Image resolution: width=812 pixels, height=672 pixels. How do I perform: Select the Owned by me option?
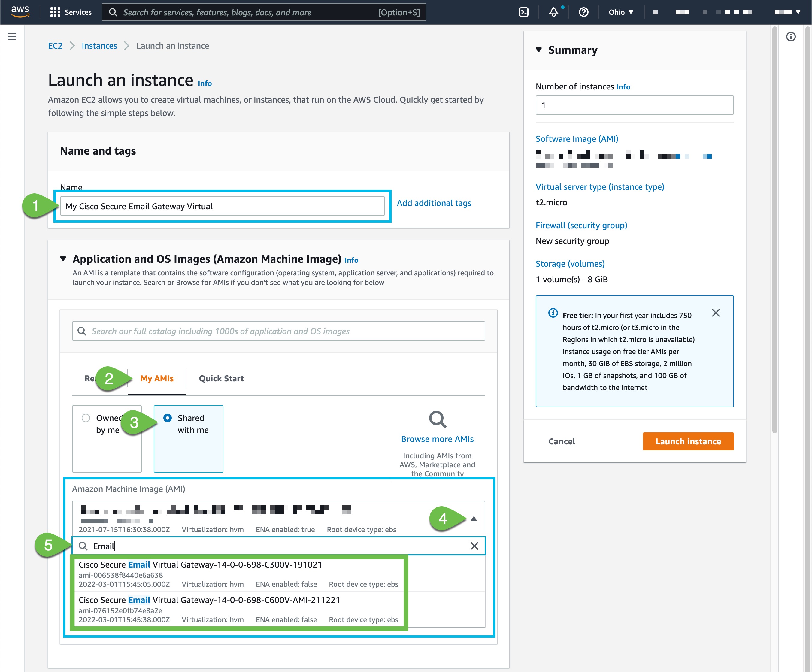click(x=86, y=418)
